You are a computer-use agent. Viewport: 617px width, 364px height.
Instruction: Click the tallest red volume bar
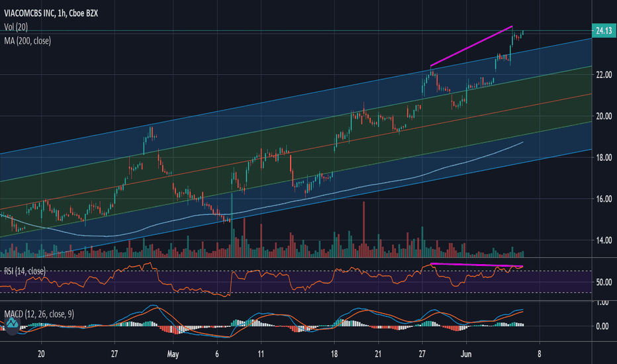[x=363, y=230]
